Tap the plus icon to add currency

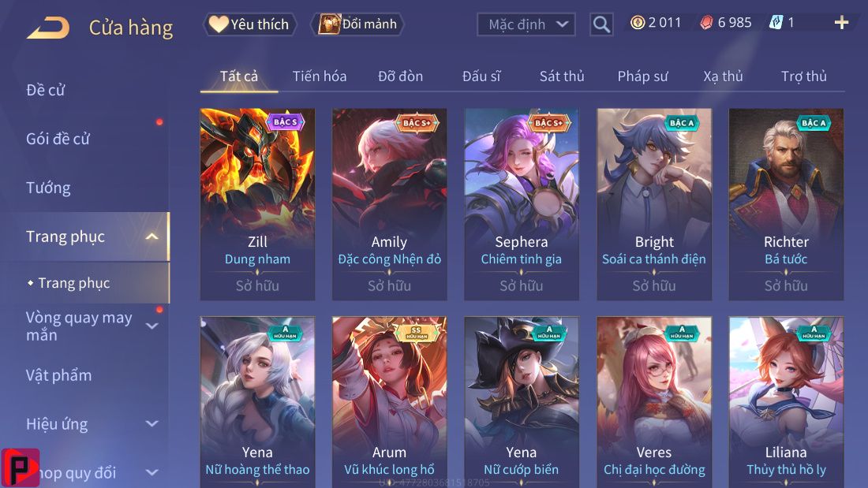pos(841,23)
